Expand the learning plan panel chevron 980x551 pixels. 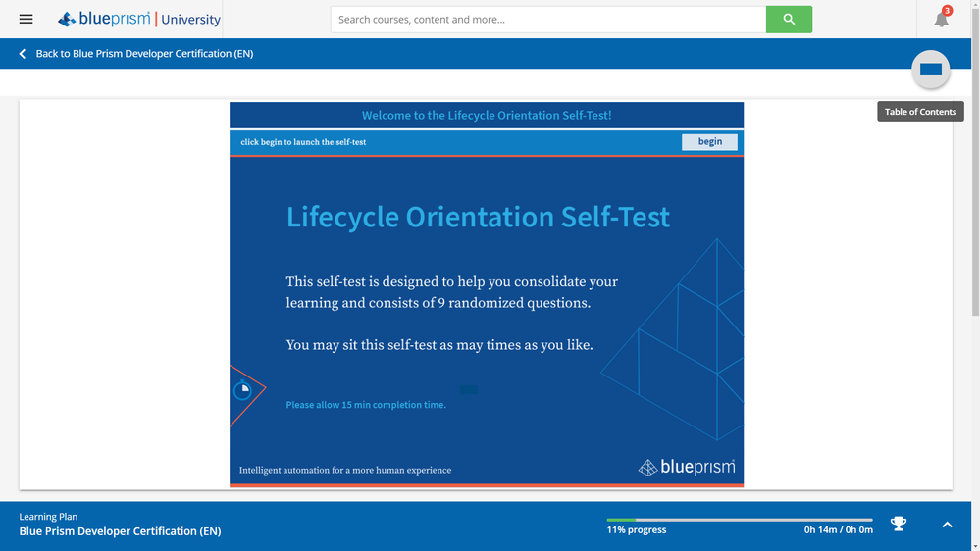[947, 525]
